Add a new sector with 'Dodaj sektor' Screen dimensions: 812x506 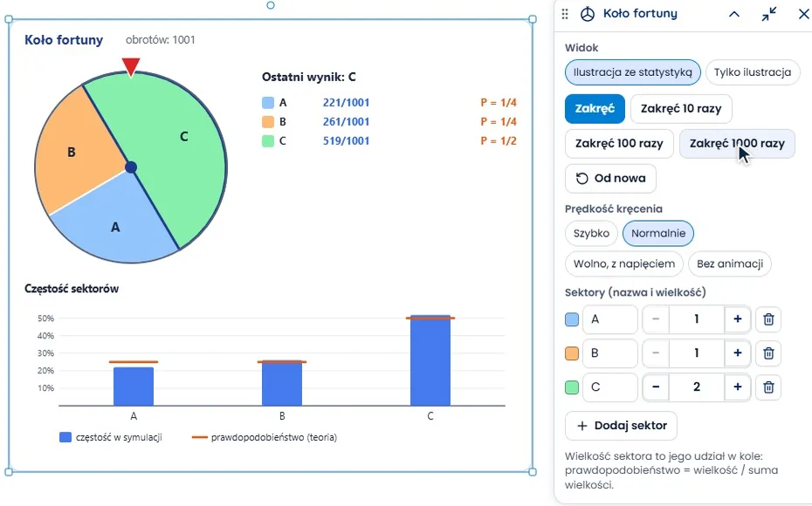[621, 426]
